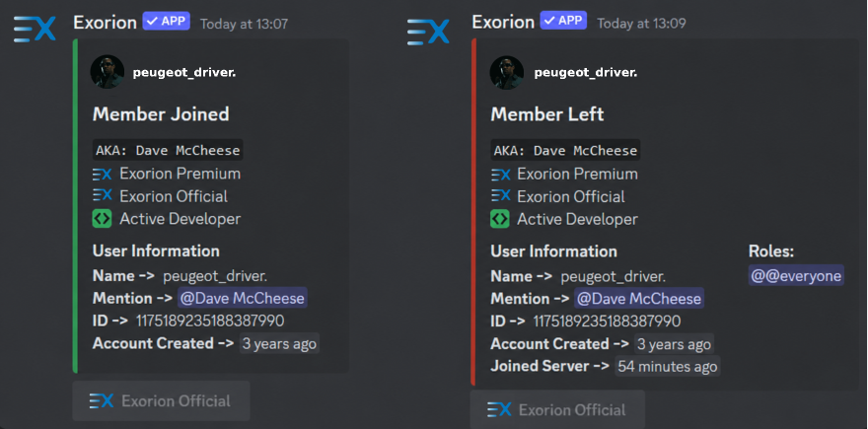The width and height of the screenshot is (868, 429).
Task: Click the Name value peugeot_driver. in Member Left
Action: pyautogui.click(x=614, y=276)
